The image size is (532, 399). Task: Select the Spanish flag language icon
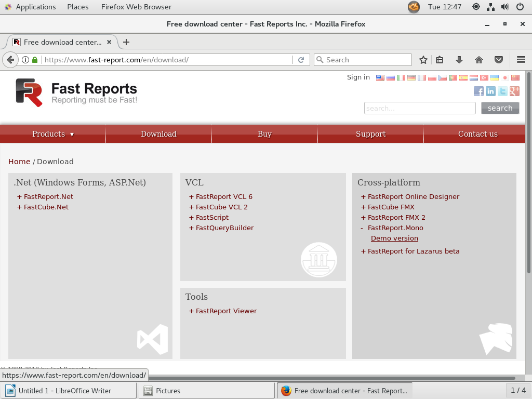(x=463, y=78)
